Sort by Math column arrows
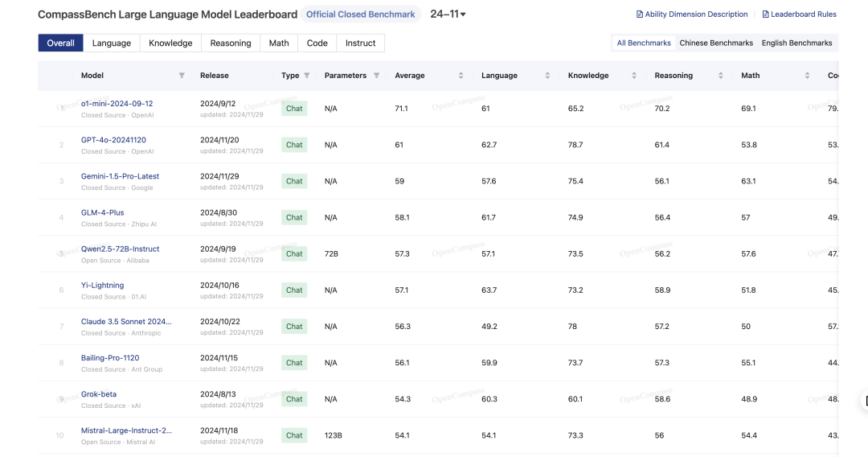868x457 pixels. tap(807, 76)
